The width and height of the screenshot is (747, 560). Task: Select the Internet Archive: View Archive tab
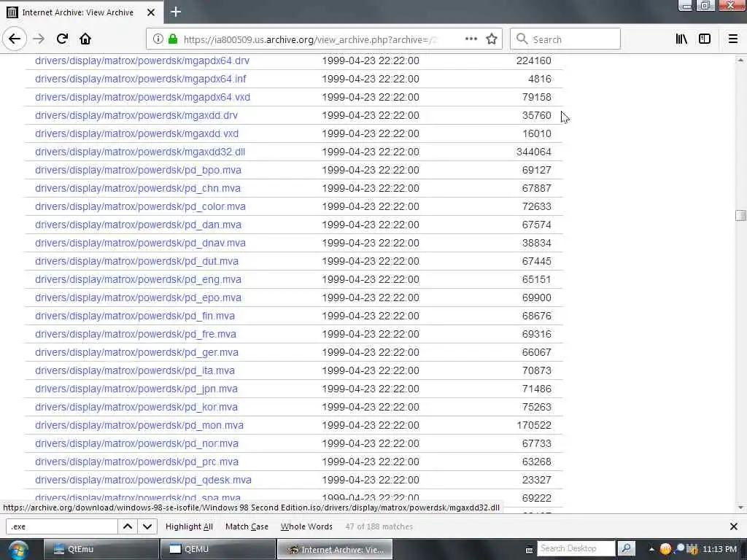click(x=82, y=12)
